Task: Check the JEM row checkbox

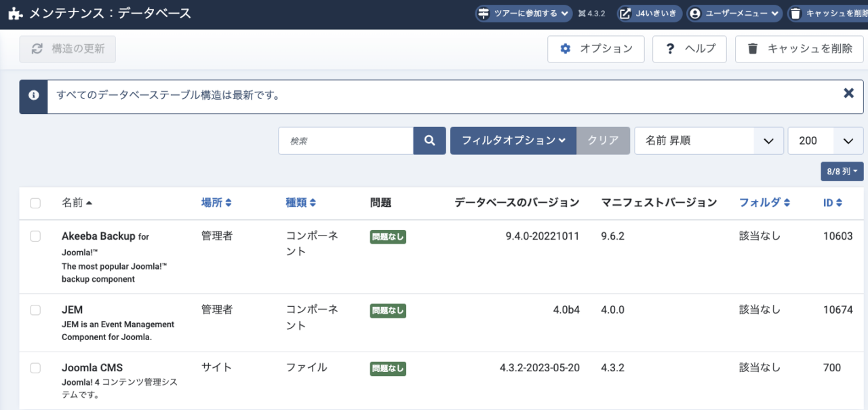Action: coord(35,310)
